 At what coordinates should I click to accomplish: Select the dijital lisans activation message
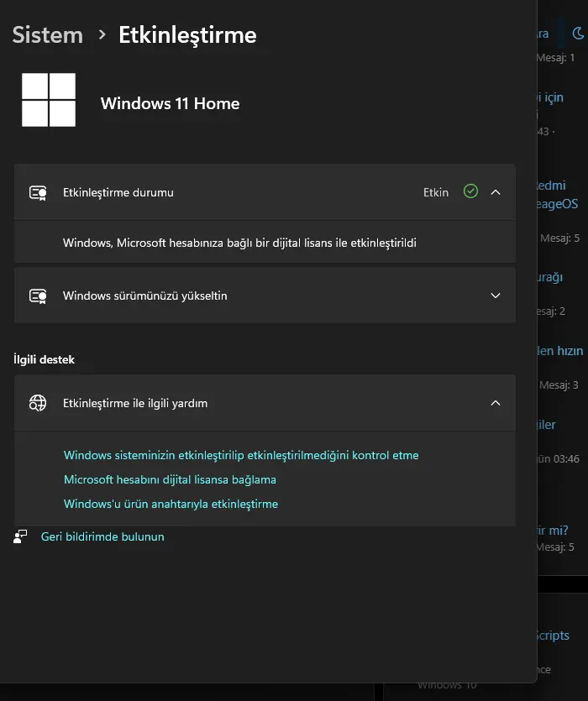(239, 243)
